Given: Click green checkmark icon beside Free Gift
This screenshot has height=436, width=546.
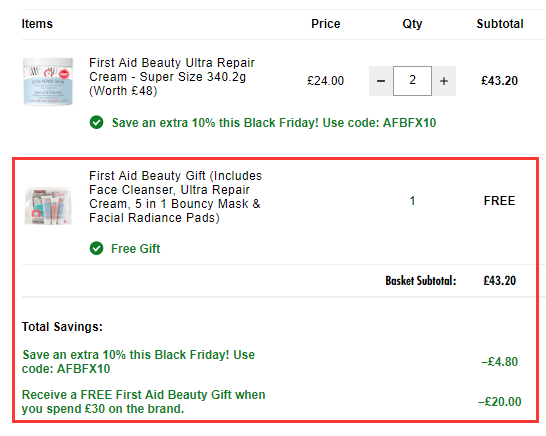Looking at the screenshot, I should tap(96, 248).
